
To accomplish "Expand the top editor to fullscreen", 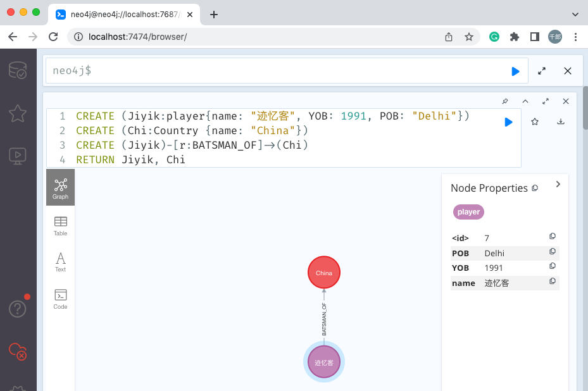I will point(542,71).
